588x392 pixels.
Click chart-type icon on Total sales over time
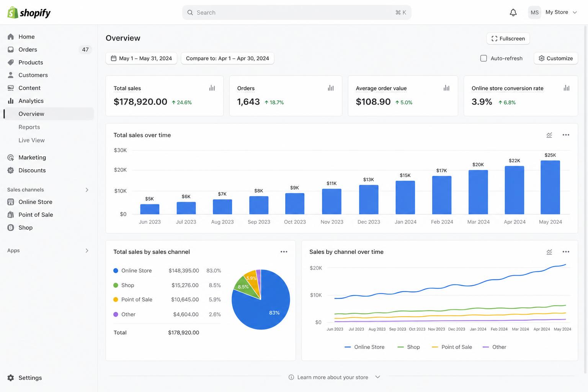549,135
